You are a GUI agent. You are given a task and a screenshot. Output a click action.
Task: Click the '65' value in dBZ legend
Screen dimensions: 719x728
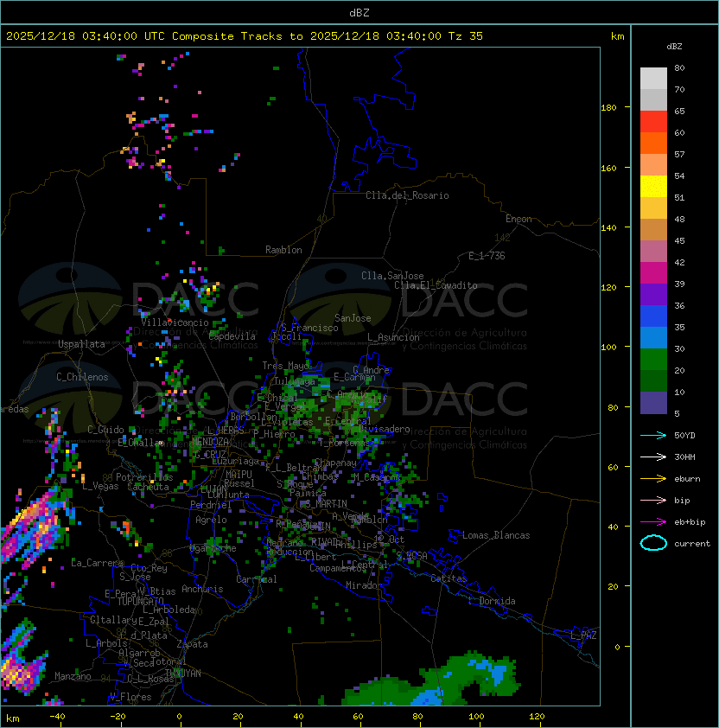coord(679,111)
